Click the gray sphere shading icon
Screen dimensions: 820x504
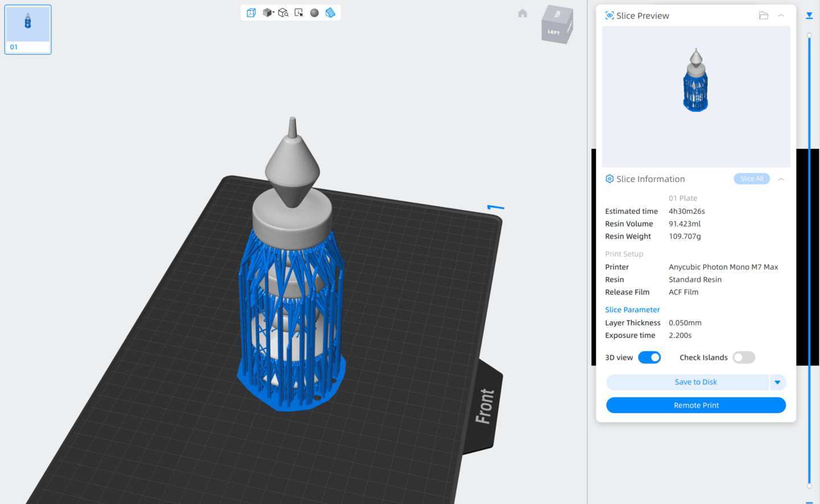coord(314,13)
